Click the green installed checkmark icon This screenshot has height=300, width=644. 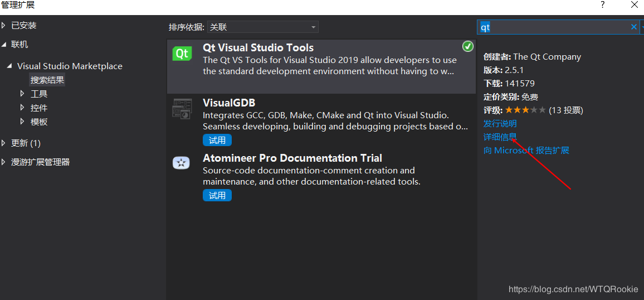pyautogui.click(x=468, y=46)
